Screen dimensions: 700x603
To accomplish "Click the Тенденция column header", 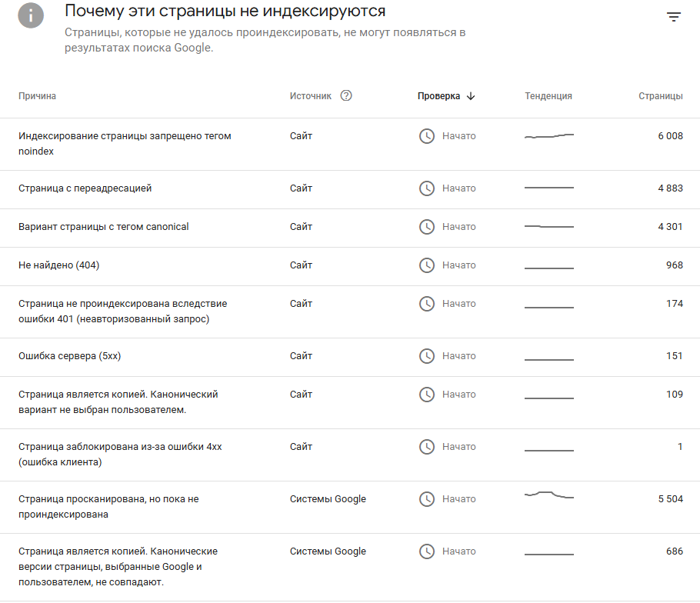I will 548,96.
